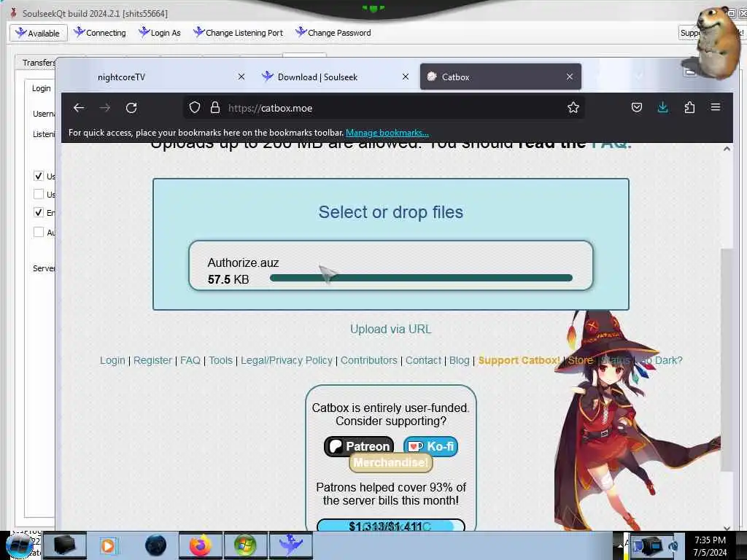Screen dimensions: 747x560
Task: Bookmark this page with the star icon
Action: click(x=573, y=108)
